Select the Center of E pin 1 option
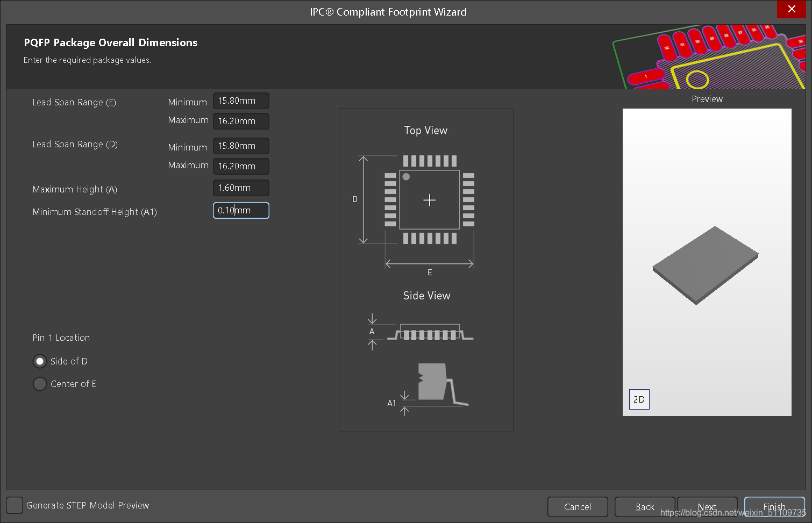 coord(40,384)
